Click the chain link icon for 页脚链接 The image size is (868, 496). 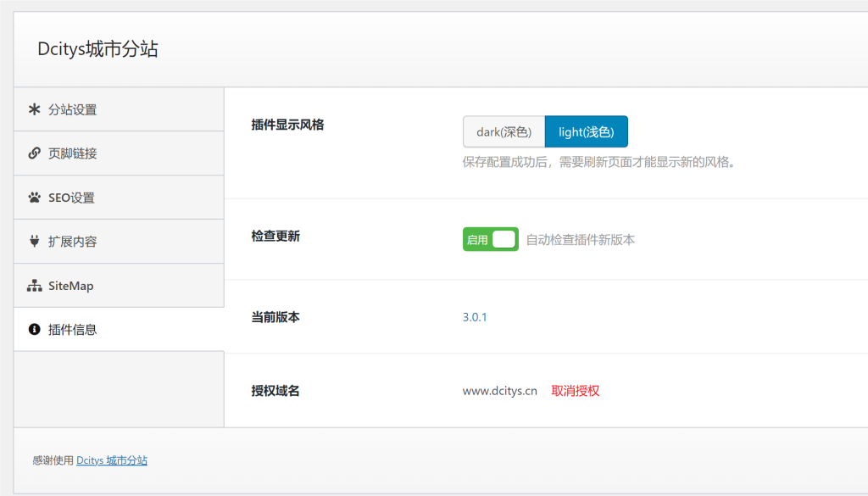[x=35, y=153]
